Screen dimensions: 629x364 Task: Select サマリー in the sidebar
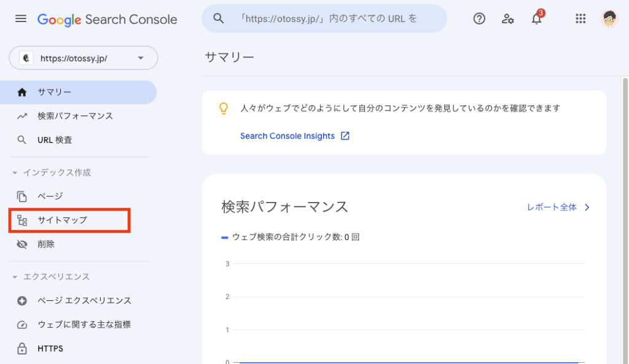click(x=54, y=92)
